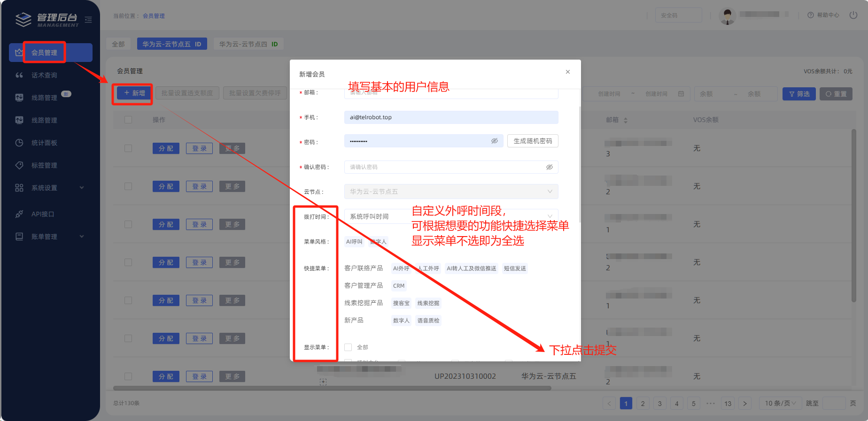Open the 10条/页 page size dropdown
Viewport: 868px width, 421px height.
point(780,403)
